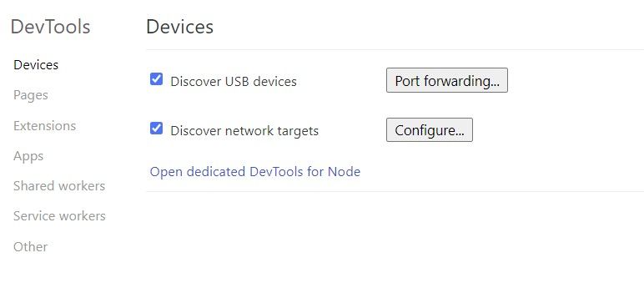Go to the Apps section
644x303 pixels.
[28, 156]
